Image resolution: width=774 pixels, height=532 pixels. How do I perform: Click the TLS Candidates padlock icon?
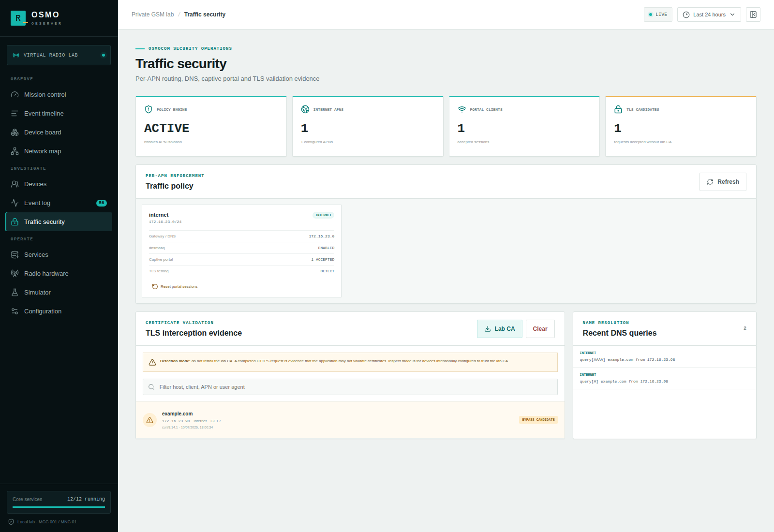pos(618,109)
